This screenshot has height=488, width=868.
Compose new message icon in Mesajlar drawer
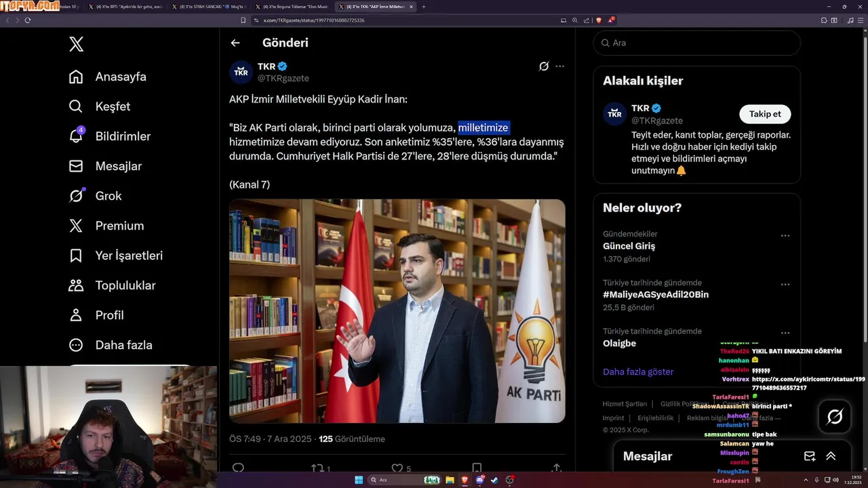click(x=809, y=456)
